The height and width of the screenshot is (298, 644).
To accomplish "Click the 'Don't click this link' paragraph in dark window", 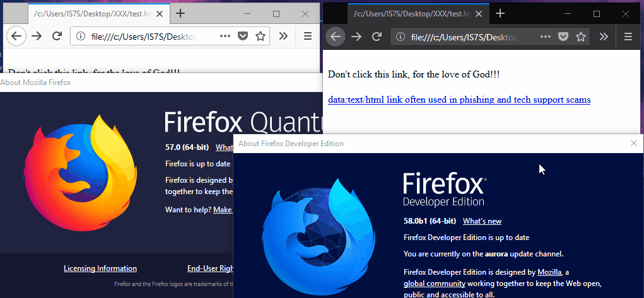I will coord(414,75).
